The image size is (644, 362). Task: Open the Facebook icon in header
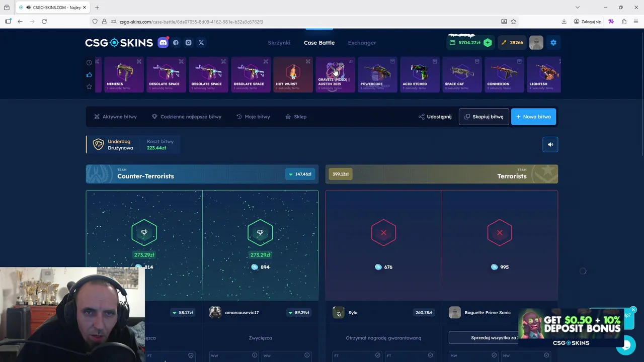(x=176, y=43)
